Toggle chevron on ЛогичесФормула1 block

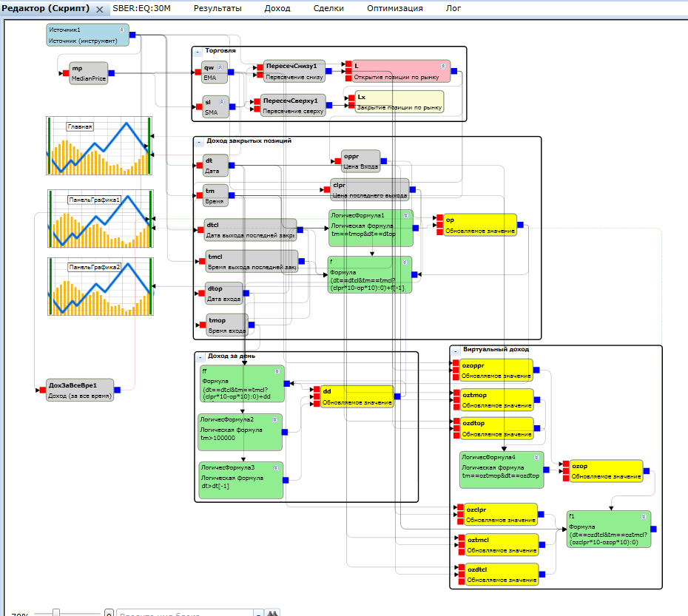(x=406, y=215)
